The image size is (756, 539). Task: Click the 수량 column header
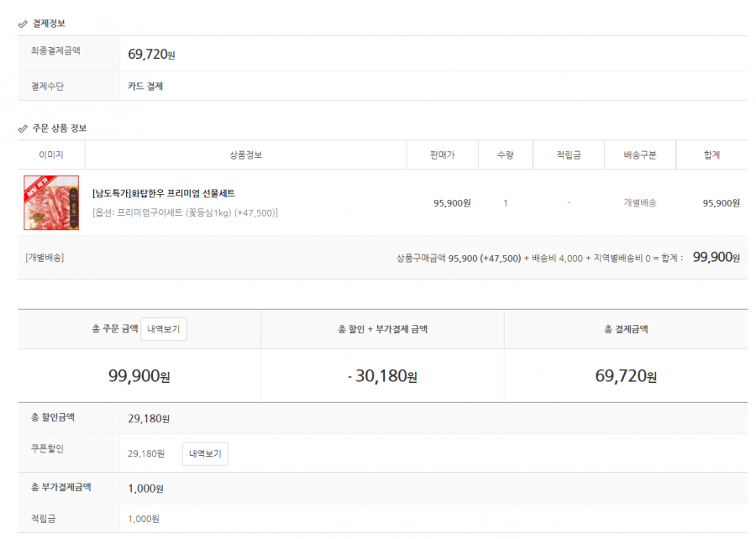tap(506, 154)
